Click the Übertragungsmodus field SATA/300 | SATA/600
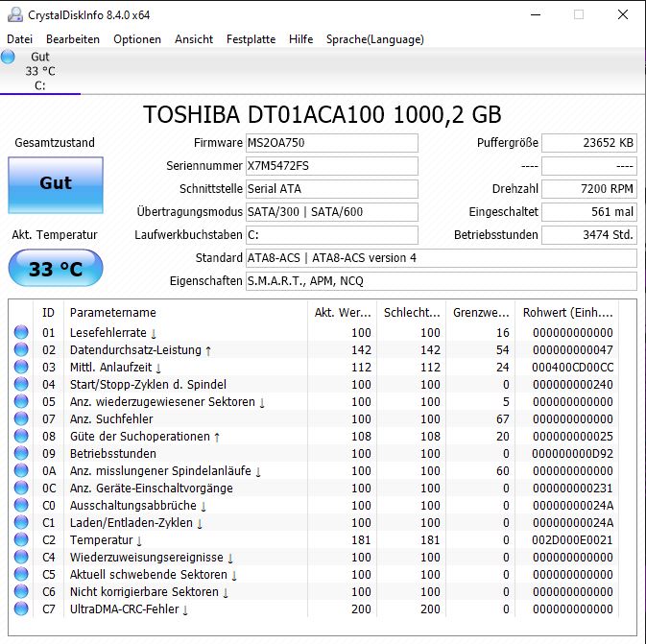The height and width of the screenshot is (644, 646). (332, 212)
